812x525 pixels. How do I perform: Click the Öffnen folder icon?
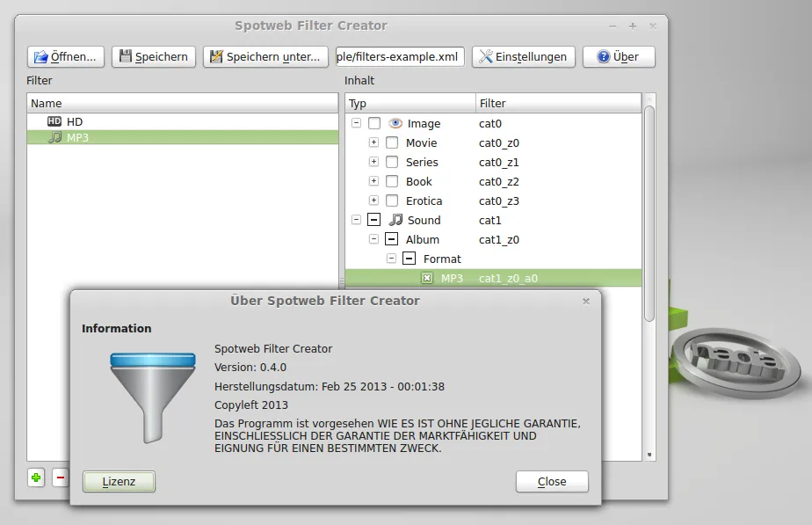40,56
